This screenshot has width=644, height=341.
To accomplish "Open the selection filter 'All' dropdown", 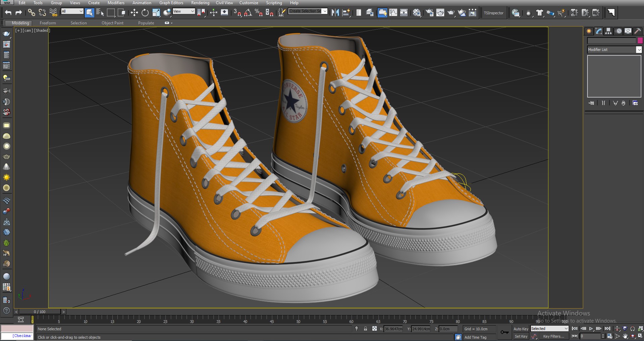I will tap(72, 11).
